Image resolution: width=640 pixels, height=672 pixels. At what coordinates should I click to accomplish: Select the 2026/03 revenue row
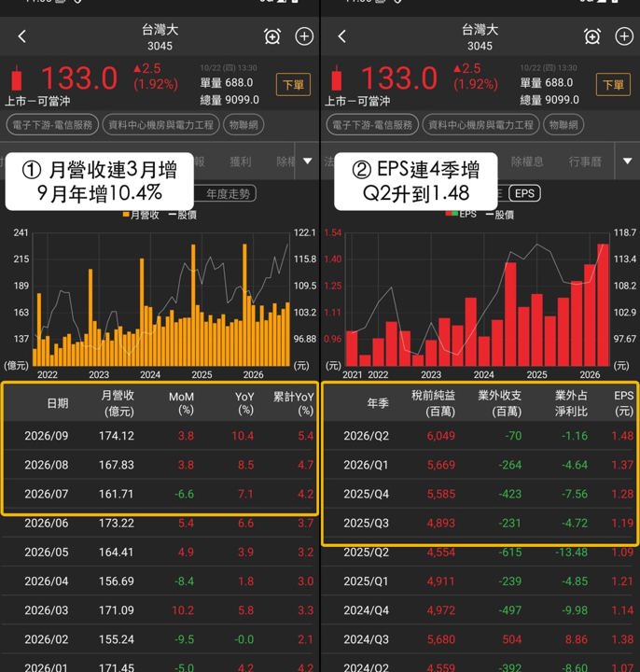(160, 610)
